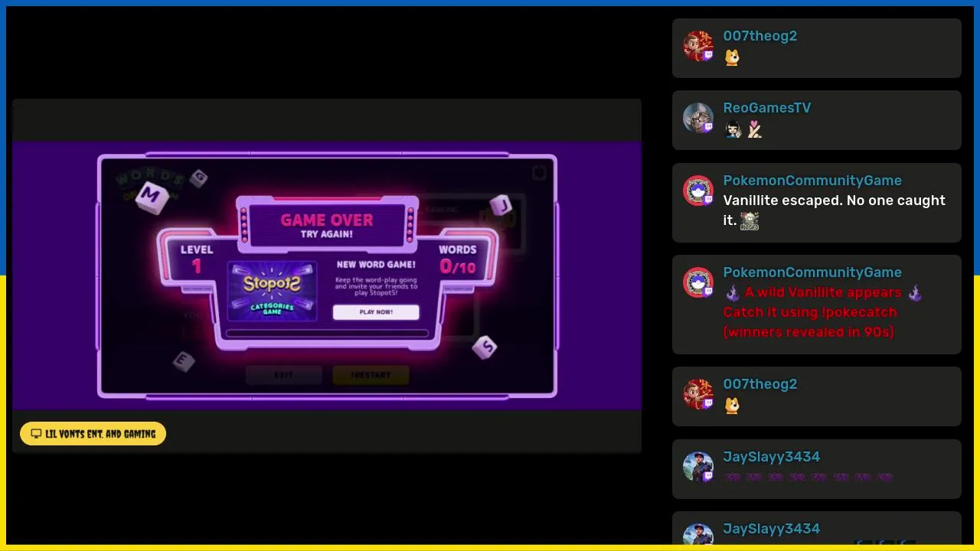
Task: Click PokemonCommunityGame username above 'A wild Vanillite appears'
Action: (812, 272)
